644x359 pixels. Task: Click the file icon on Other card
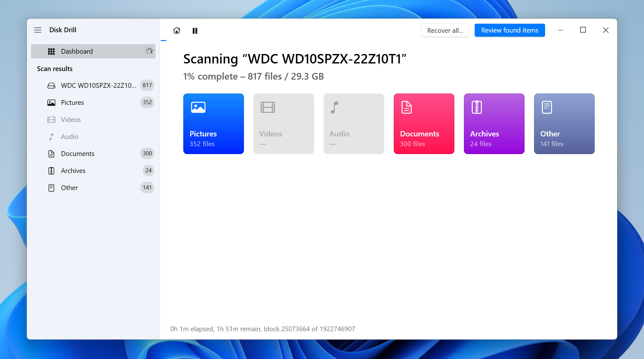point(547,107)
